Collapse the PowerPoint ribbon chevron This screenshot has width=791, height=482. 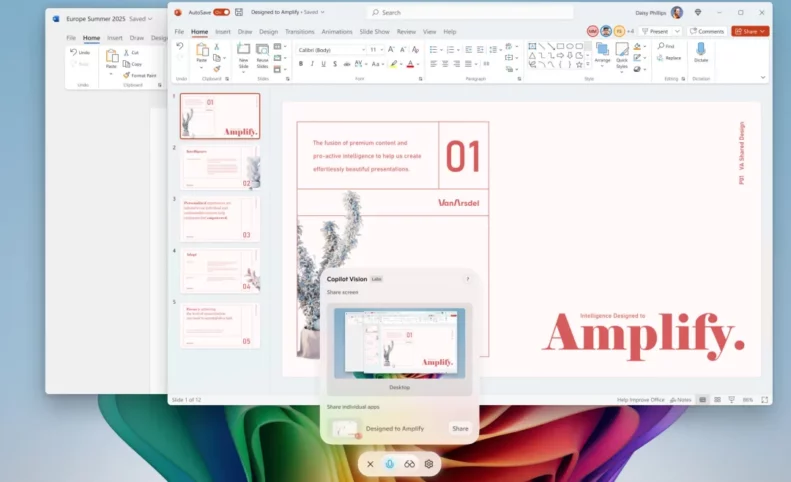pyautogui.click(x=763, y=78)
